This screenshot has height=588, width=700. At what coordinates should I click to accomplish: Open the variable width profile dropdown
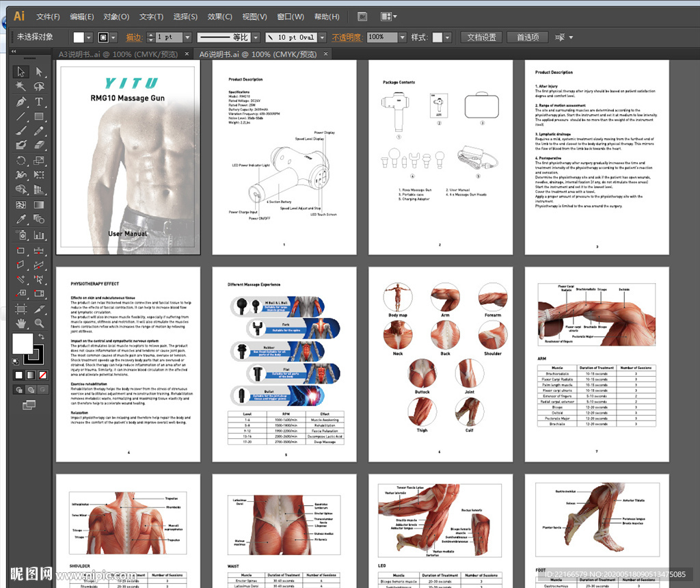(x=256, y=38)
